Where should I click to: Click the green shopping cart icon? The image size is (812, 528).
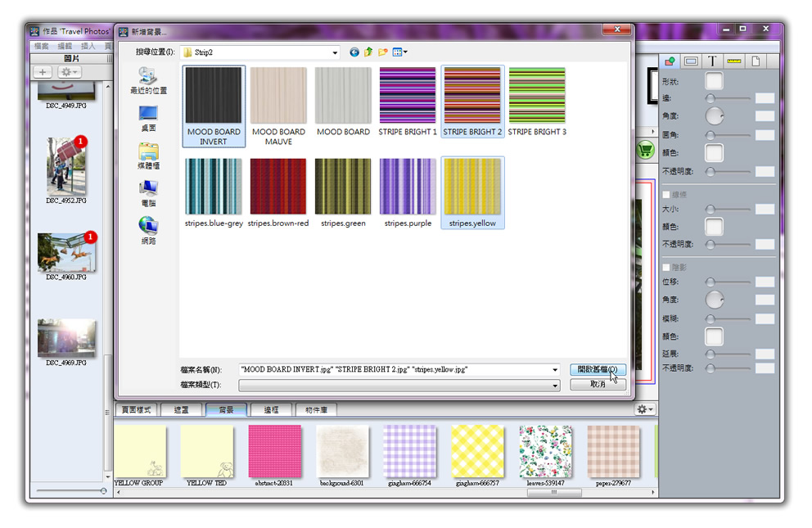(x=646, y=151)
